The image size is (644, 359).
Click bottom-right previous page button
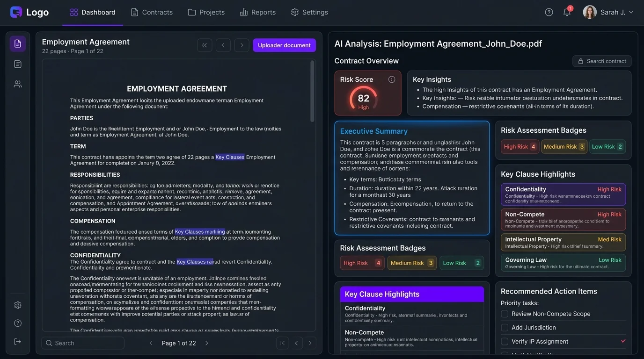point(296,343)
